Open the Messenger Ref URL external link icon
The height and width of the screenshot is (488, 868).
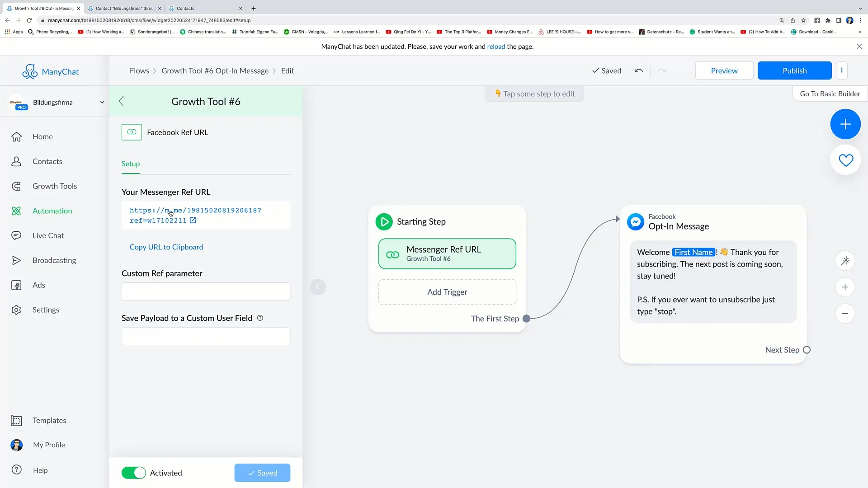[x=193, y=221]
